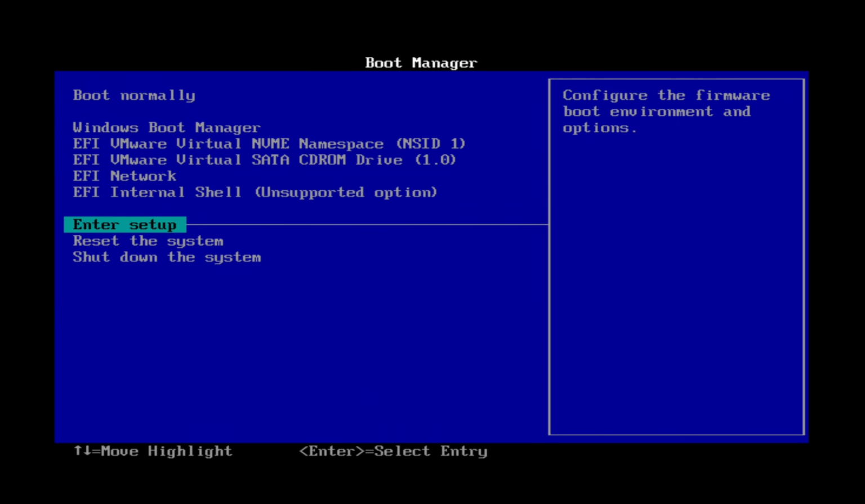Click the Windows Boot Manager label text
This screenshot has width=865, height=504.
166,127
